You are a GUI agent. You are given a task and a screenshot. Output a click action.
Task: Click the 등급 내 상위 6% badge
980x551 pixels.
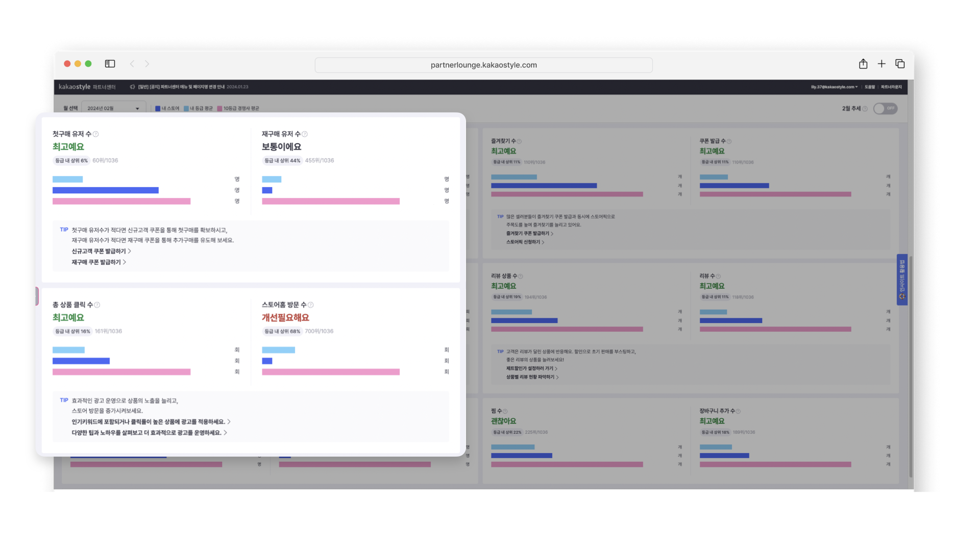tap(71, 161)
